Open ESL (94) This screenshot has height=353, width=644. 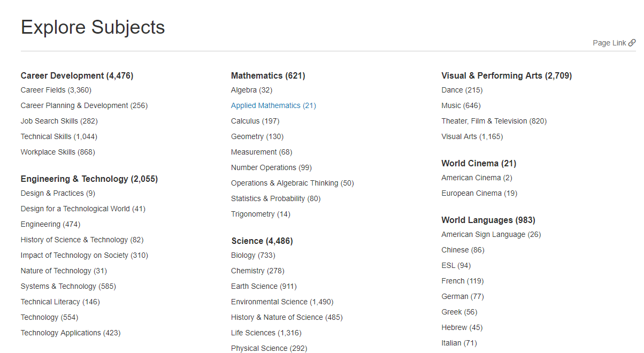coord(456,265)
